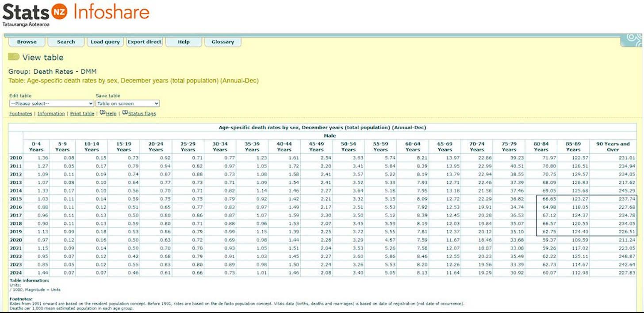The height and width of the screenshot is (313, 644).
Task: Click the Status flags link text
Action: 142,114
